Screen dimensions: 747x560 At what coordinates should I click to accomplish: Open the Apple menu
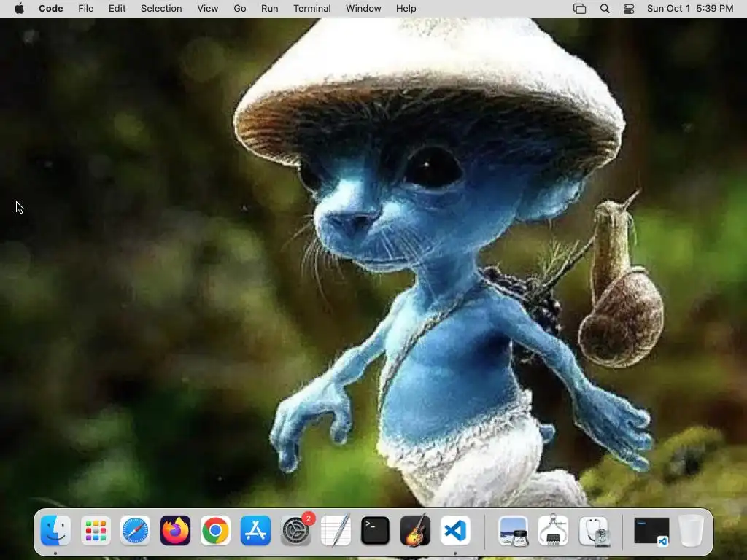coord(19,9)
